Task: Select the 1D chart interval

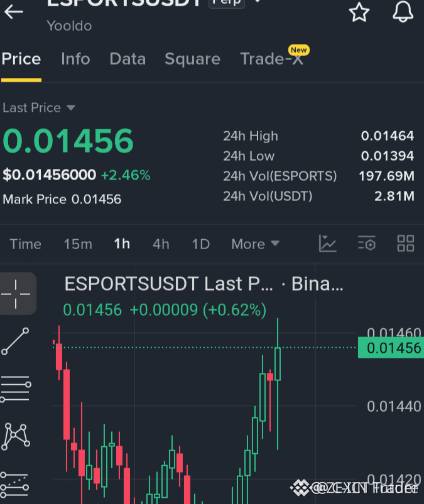Action: click(x=201, y=244)
